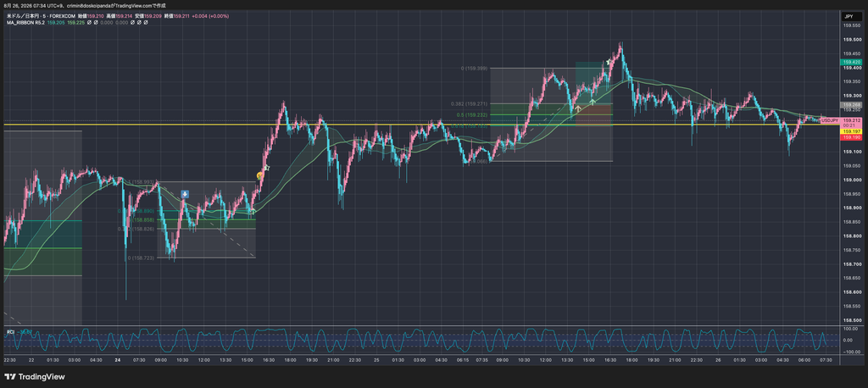
Task: Select the MA_RIBBON R5.2 indicator legend
Action: (25, 23)
